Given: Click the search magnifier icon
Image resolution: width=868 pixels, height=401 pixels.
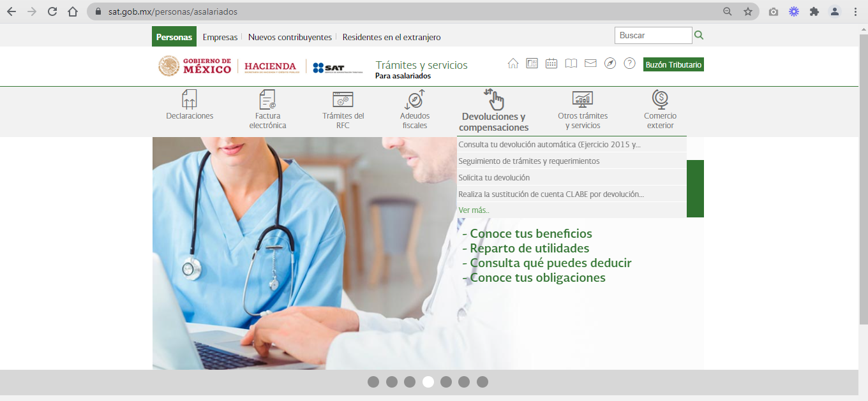Looking at the screenshot, I should coord(699,35).
